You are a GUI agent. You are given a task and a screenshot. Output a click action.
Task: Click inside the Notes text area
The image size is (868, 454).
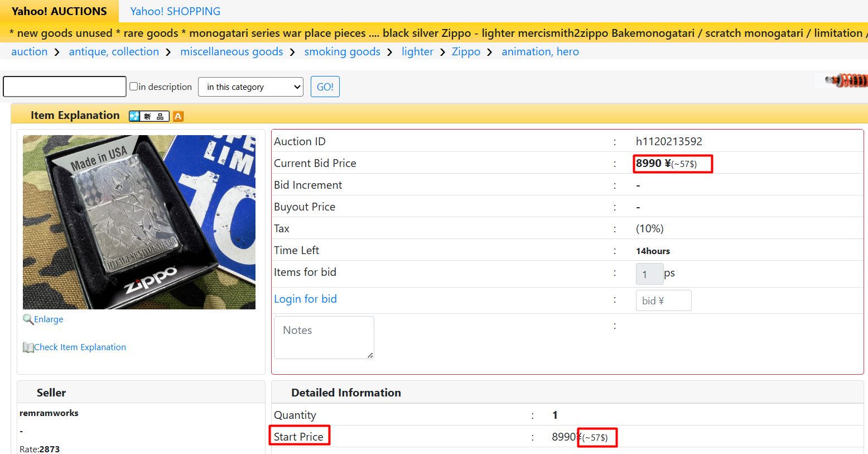click(324, 337)
